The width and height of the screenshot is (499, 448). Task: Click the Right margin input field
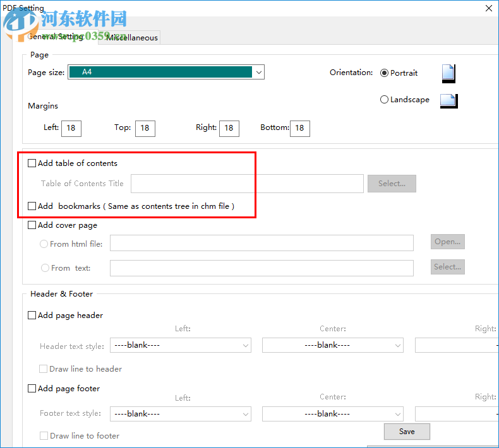pos(229,129)
